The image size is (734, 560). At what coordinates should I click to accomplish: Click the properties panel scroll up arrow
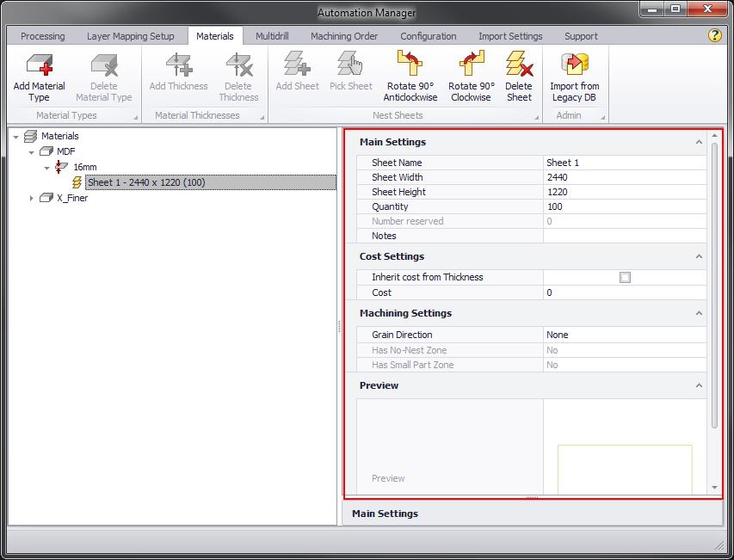click(x=714, y=136)
